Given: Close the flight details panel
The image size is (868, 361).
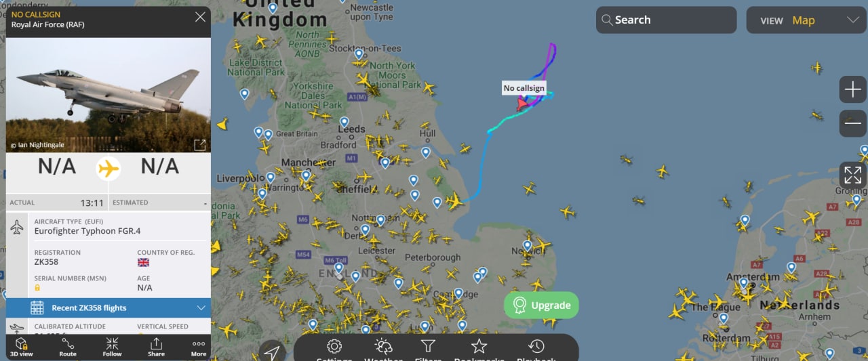Looking at the screenshot, I should 200,17.
